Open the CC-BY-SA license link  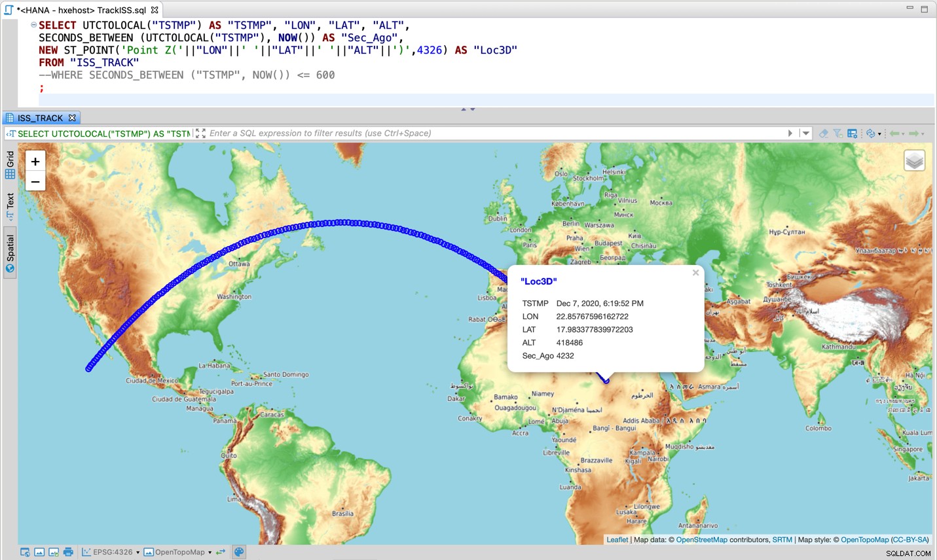909,540
